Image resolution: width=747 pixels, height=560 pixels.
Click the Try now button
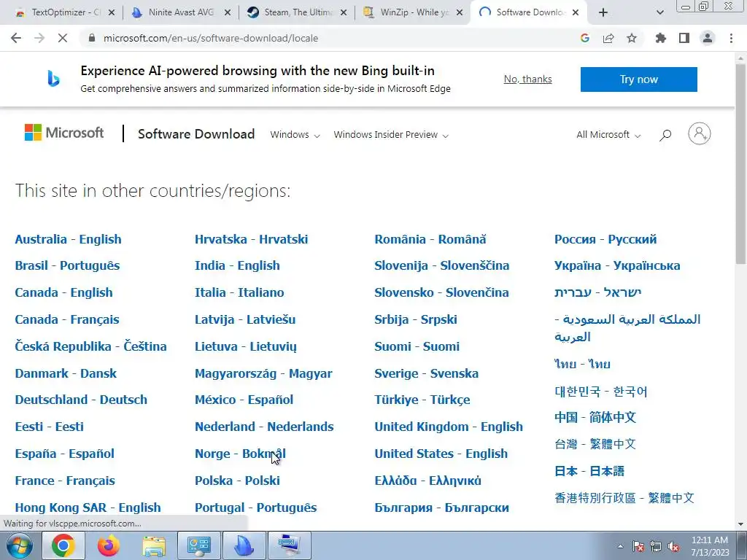click(x=639, y=79)
